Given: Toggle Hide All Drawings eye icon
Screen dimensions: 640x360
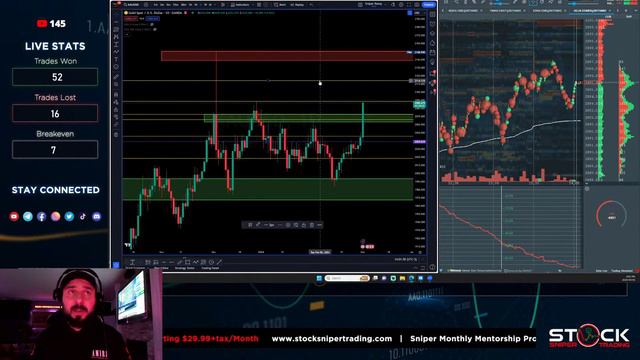Looking at the screenshot, I should click(x=116, y=117).
